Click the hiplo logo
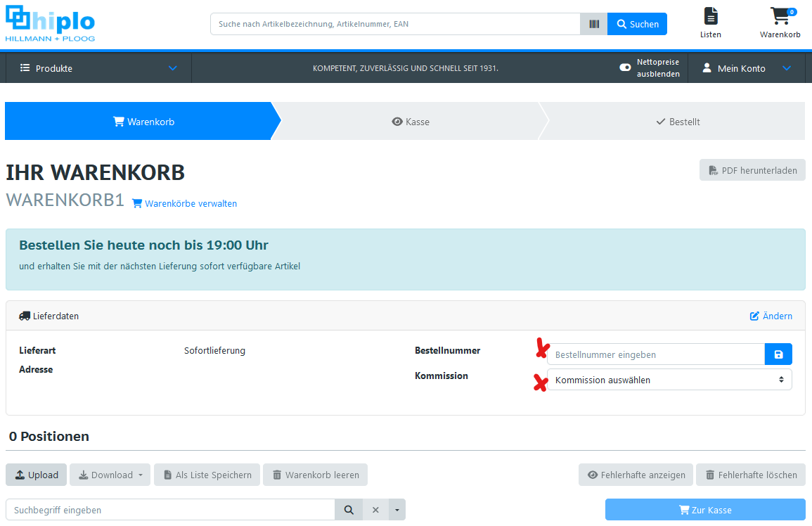Viewport: 812px width, 526px height. pyautogui.click(x=50, y=25)
